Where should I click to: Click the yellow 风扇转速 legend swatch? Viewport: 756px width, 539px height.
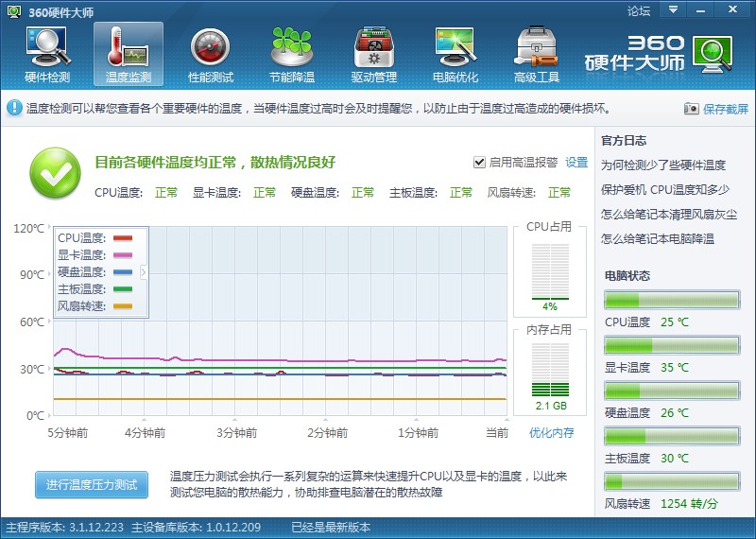123,306
